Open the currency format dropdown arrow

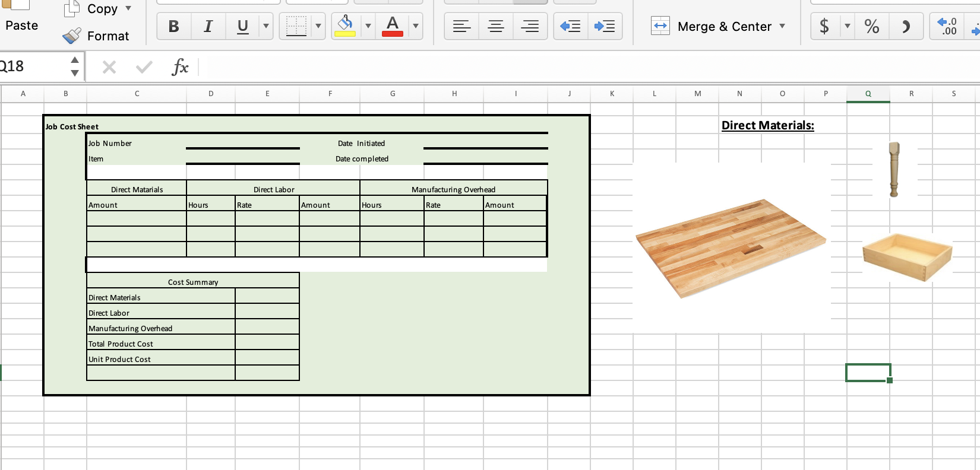point(848,26)
